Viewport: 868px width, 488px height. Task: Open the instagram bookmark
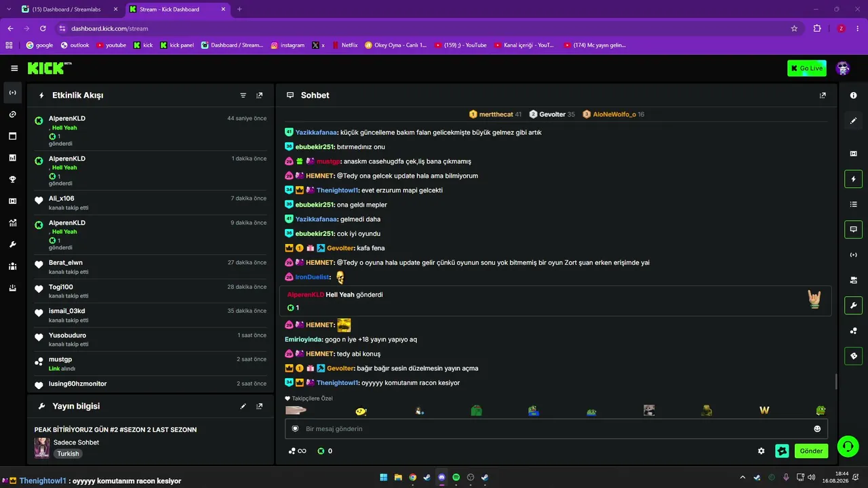coord(288,45)
